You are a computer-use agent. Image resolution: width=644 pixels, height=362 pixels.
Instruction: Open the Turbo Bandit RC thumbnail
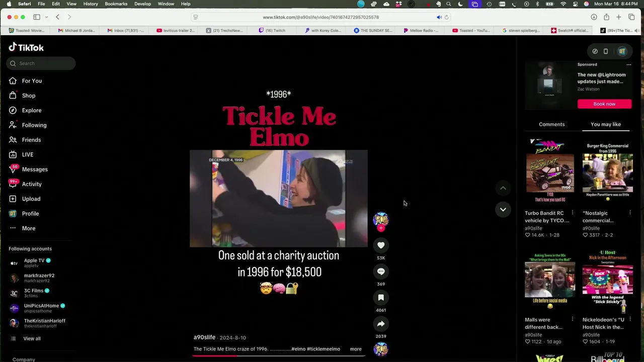point(550,171)
